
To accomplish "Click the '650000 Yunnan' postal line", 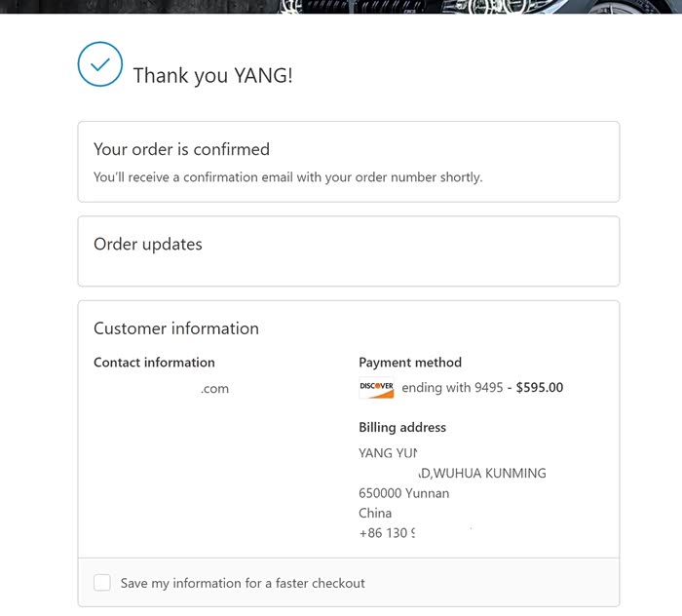I will [403, 493].
